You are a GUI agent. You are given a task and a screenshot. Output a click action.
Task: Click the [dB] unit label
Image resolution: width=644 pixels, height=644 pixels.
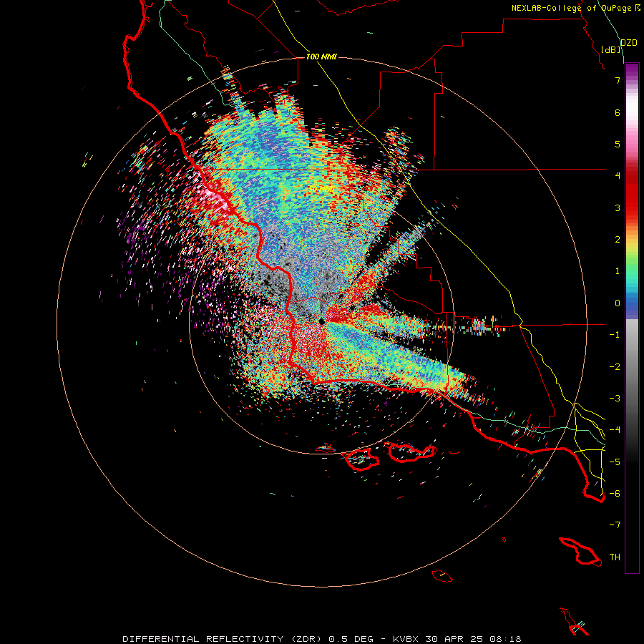pyautogui.click(x=610, y=49)
